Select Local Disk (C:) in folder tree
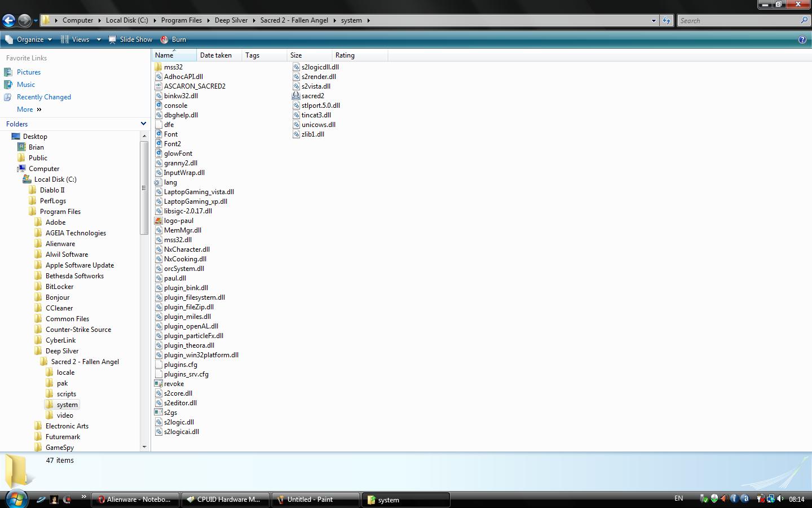 55,179
